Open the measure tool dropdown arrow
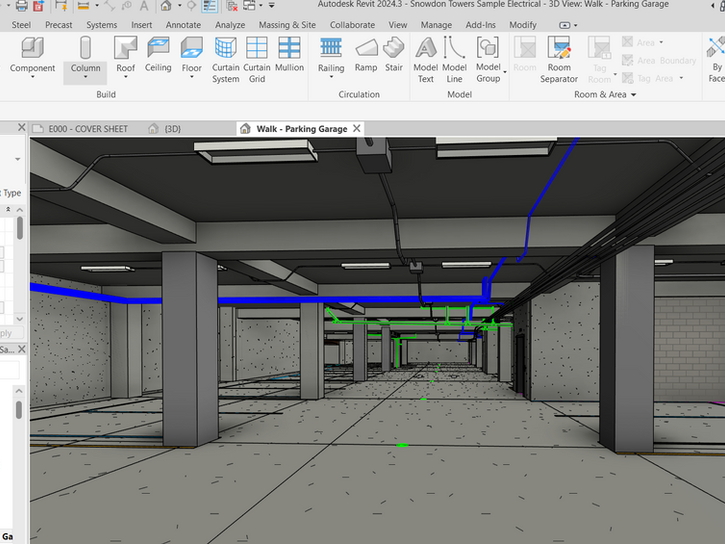 click(97, 6)
